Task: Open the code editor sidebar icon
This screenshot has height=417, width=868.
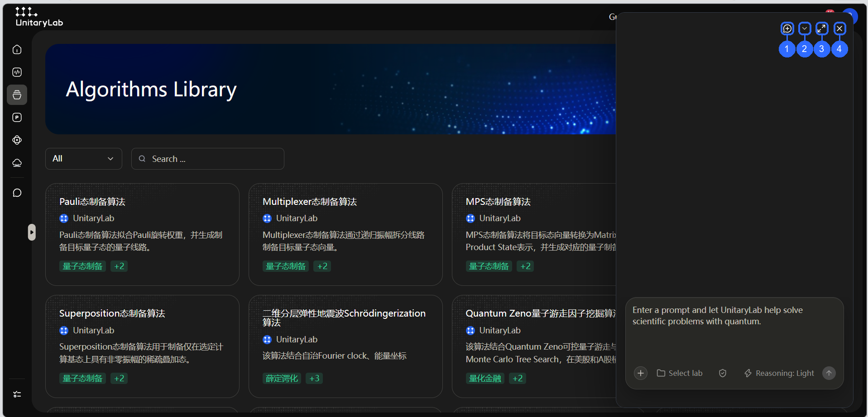Action: 17,72
